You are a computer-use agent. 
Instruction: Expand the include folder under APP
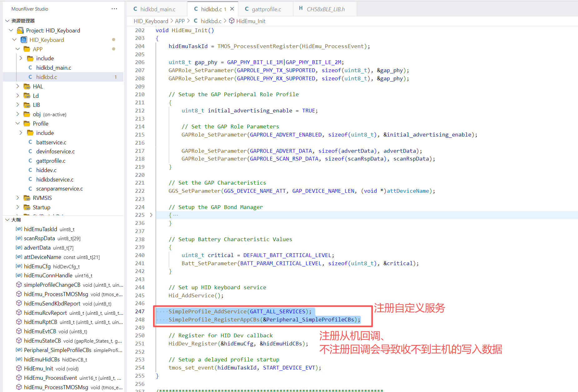tap(21, 58)
